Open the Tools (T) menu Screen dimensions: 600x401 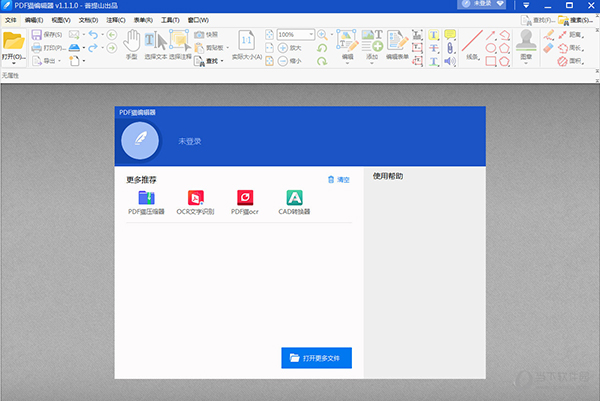pos(170,20)
